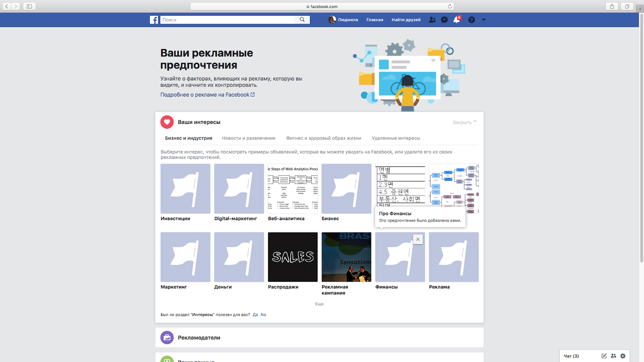Image resolution: width=644 pixels, height=362 pixels.
Task: Go to Главная page
Action: (375, 20)
